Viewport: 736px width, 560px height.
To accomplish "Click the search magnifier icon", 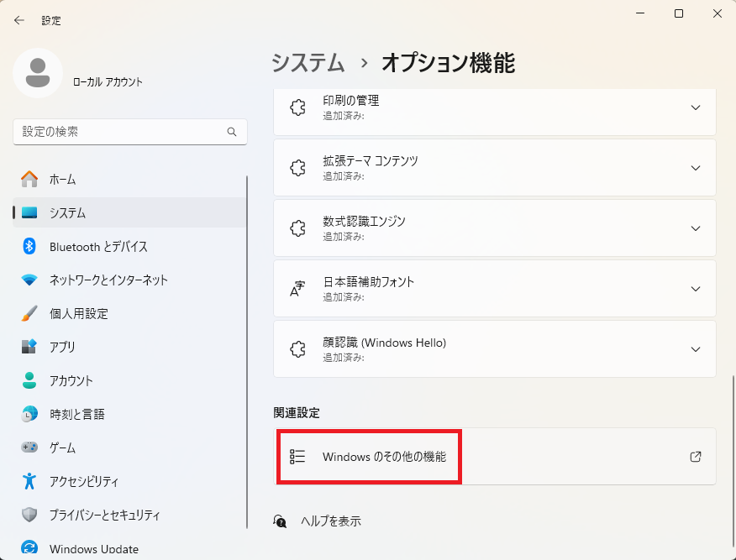I will 232,132.
